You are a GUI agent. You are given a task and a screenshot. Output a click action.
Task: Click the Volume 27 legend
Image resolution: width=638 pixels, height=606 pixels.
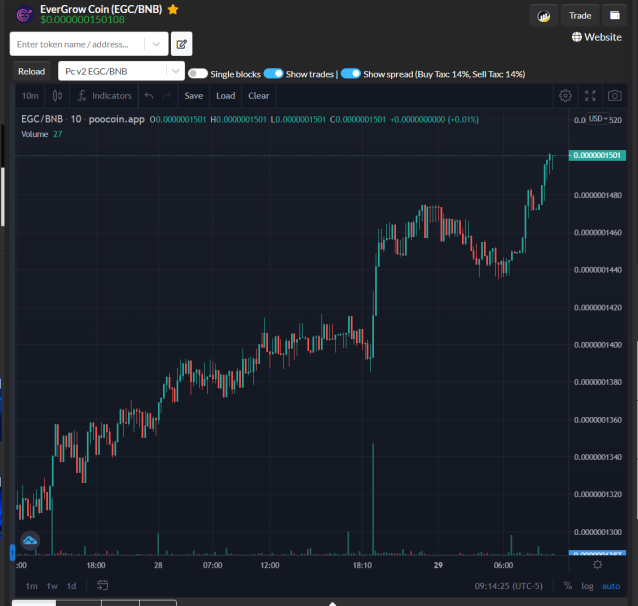pos(42,134)
